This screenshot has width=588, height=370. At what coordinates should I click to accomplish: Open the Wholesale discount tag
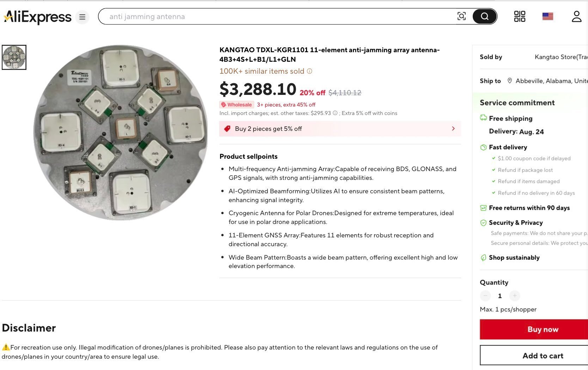coord(237,105)
